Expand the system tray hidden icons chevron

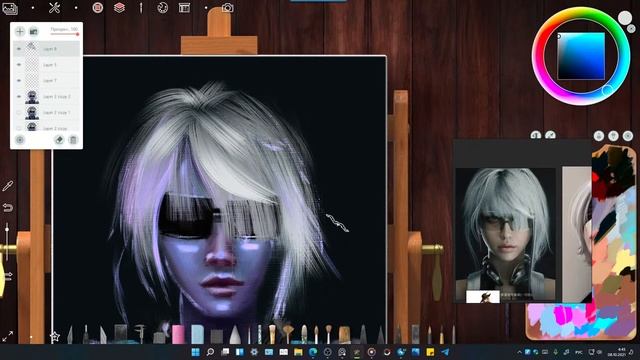[x=519, y=352]
